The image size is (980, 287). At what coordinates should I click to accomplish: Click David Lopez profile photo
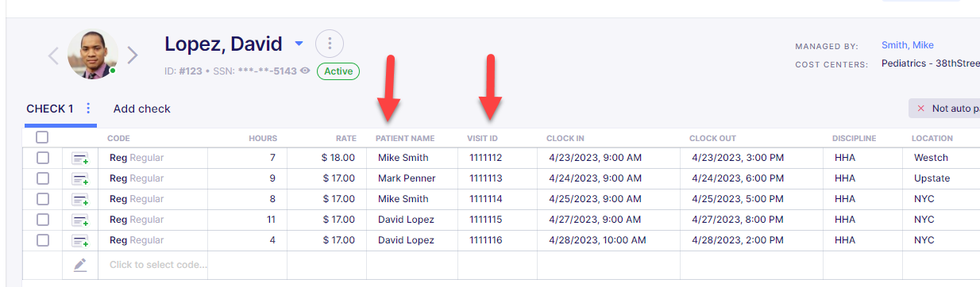(93, 54)
